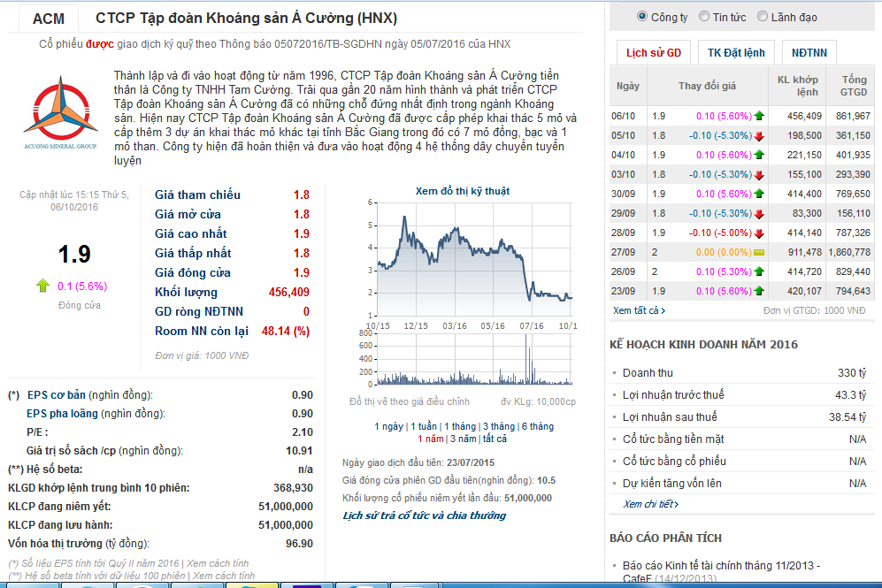Open Báo cáo Kinh tế tài chính tháng 11/2013
Viewport: 882px width, 588px height.
(x=721, y=572)
